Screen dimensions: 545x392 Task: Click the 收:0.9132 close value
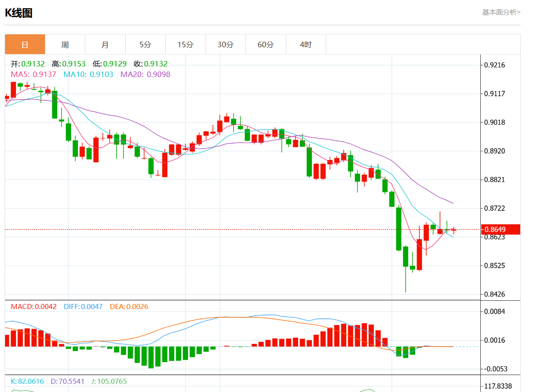tap(150, 64)
